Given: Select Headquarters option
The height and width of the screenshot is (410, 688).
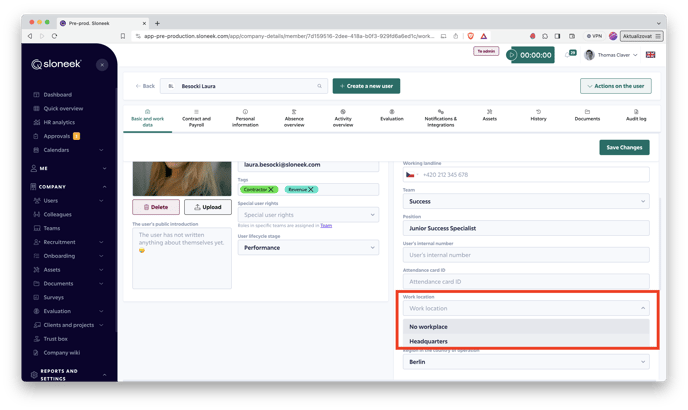Looking at the screenshot, I should coord(526,341).
